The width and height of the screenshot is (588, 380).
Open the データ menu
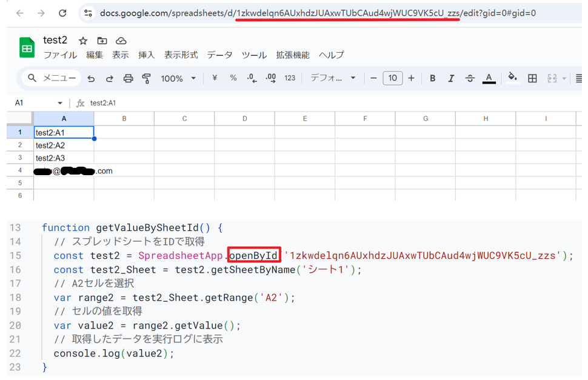(x=220, y=55)
